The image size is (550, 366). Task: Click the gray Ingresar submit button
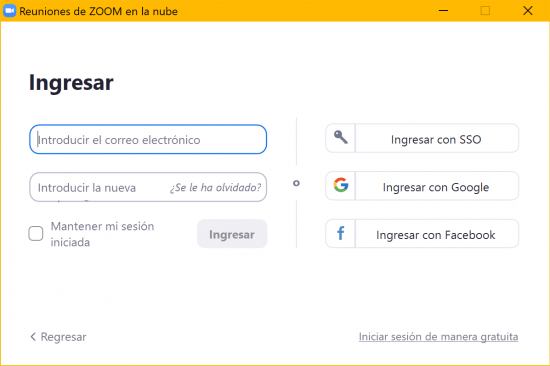(232, 234)
